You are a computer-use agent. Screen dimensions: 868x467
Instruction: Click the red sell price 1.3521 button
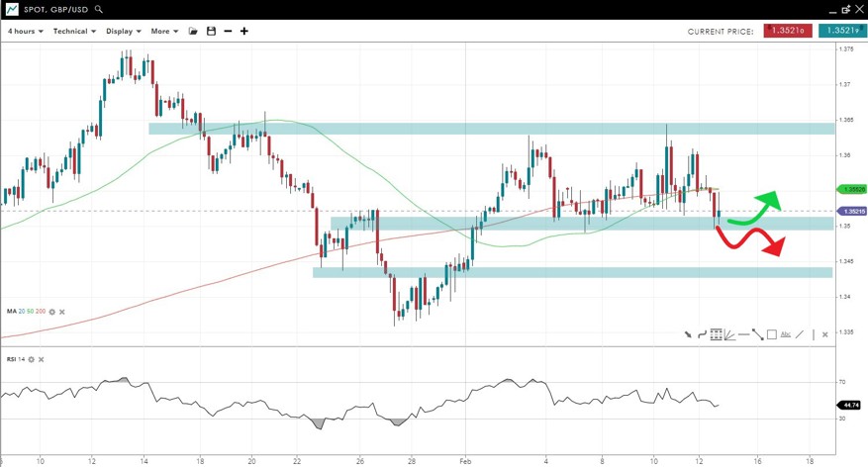788,32
